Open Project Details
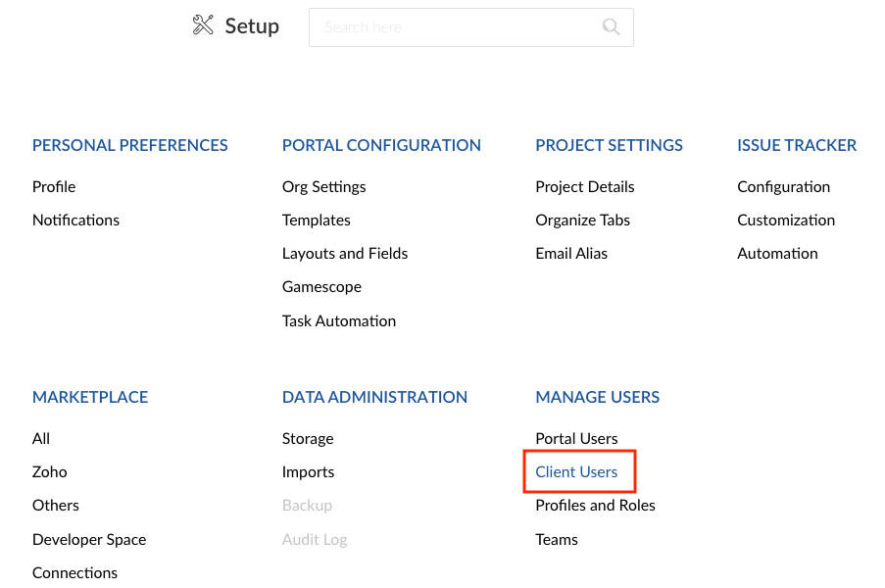Image resolution: width=885 pixels, height=588 pixels. point(584,186)
